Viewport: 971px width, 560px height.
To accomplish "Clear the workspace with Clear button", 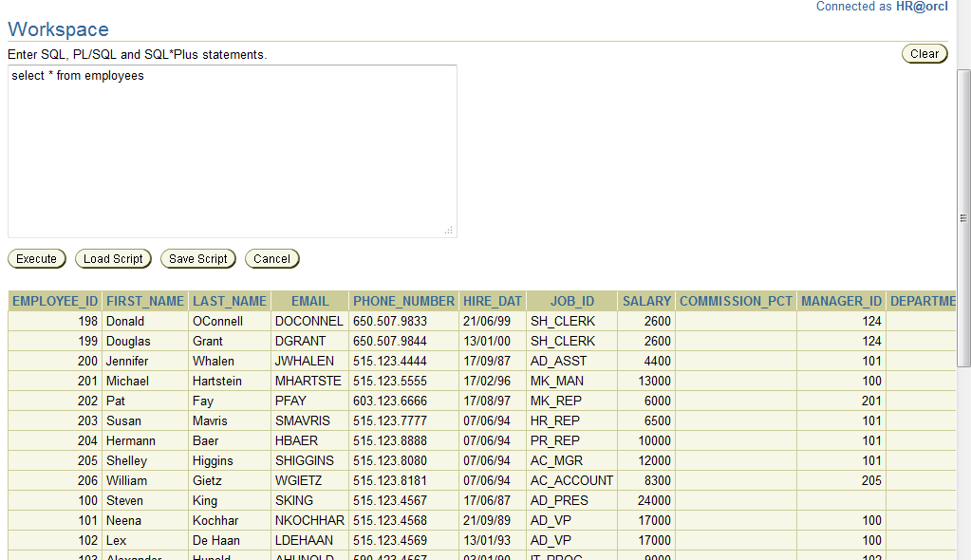I will [x=924, y=54].
